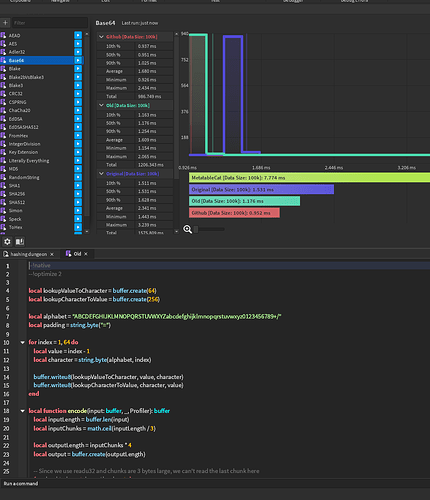Click the play icon next to CRC32

coord(78,93)
